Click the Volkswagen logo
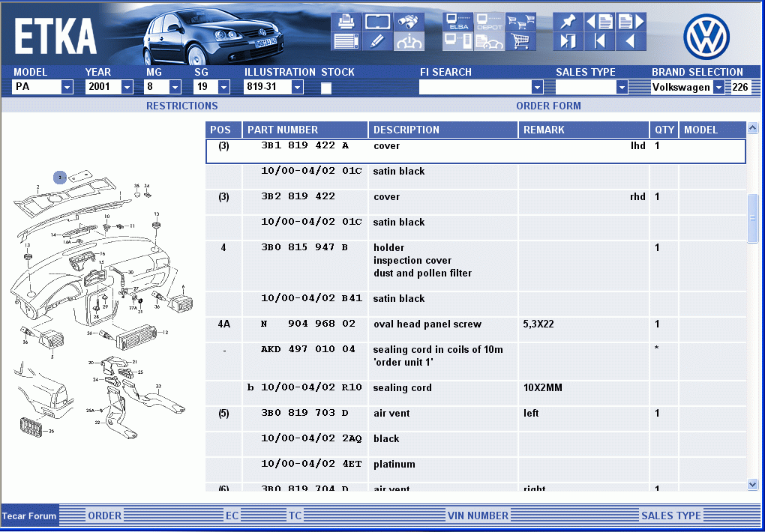Image resolution: width=765 pixels, height=532 pixels. coord(706,37)
